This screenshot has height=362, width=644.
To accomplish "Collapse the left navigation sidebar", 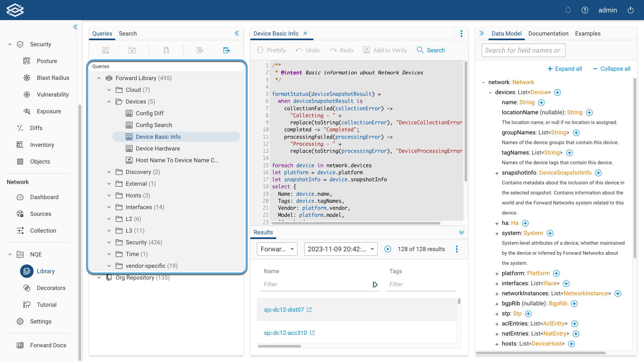I will tap(75, 27).
